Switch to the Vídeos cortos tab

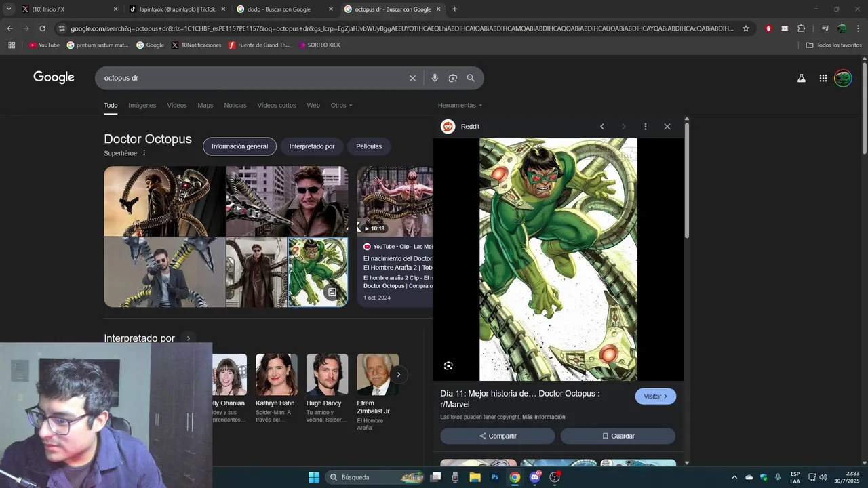(277, 105)
